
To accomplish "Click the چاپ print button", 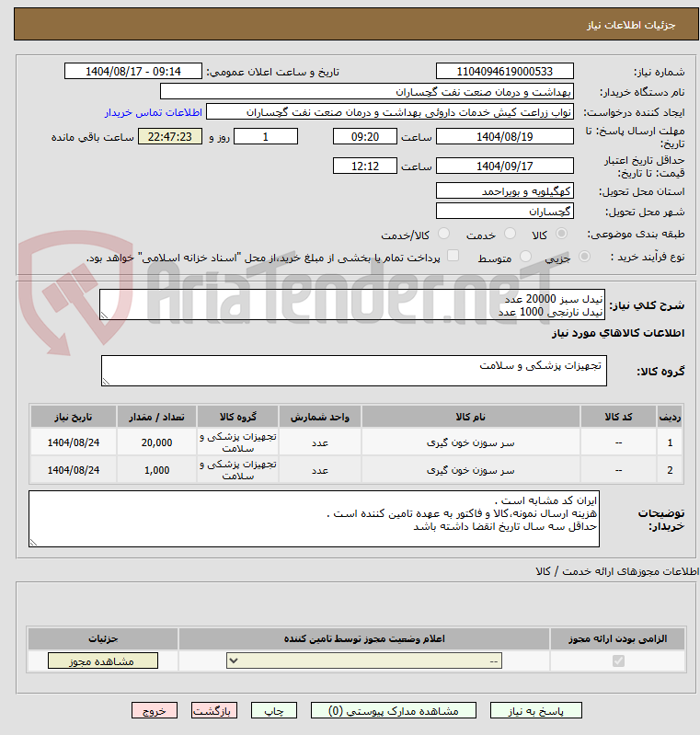I will pyautogui.click(x=274, y=711).
